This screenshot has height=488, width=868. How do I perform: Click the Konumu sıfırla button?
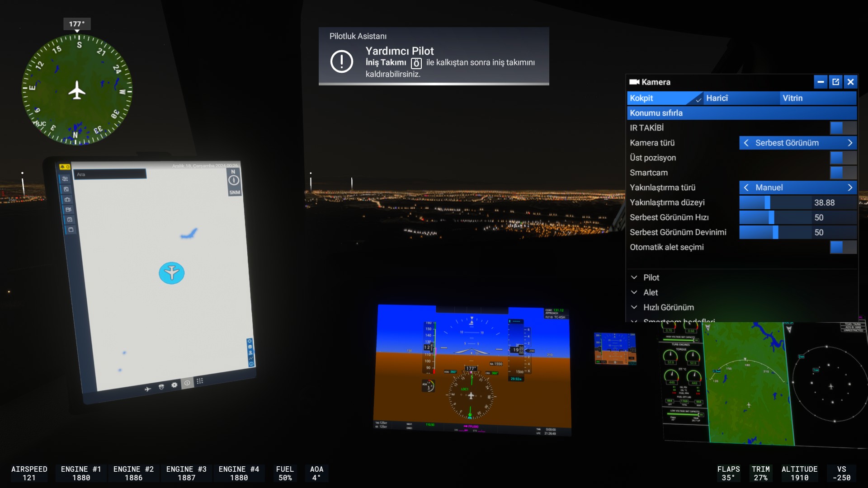click(742, 113)
